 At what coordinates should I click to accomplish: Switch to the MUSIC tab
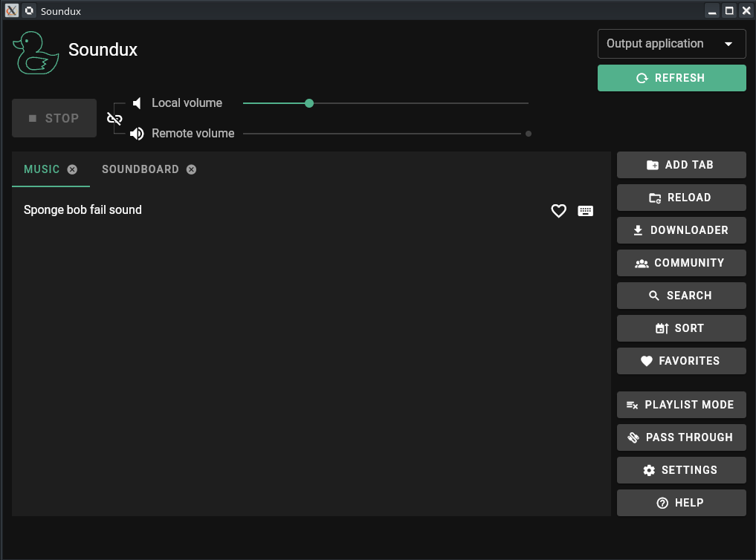point(42,169)
